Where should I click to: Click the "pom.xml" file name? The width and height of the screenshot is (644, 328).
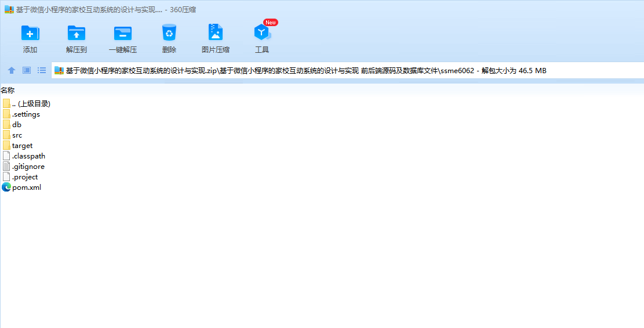pos(27,188)
